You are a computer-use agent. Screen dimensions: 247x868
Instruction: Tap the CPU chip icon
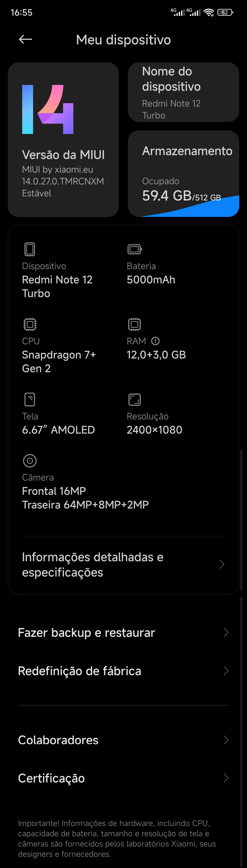tap(30, 324)
